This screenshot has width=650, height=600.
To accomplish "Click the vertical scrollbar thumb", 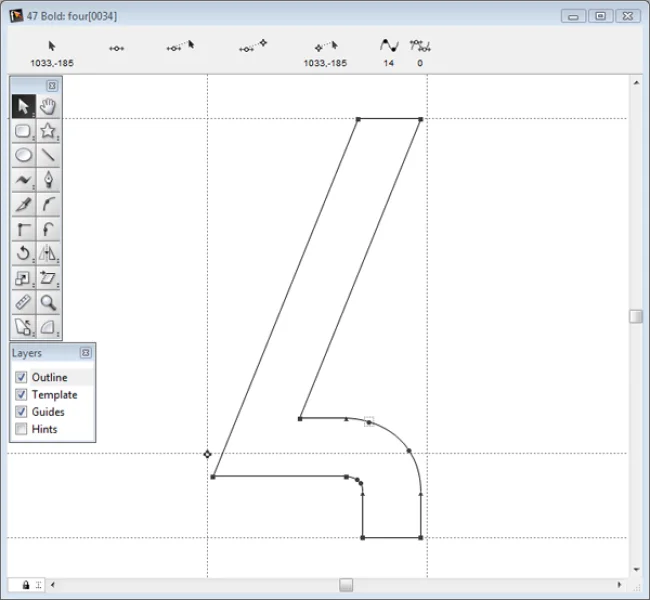I will click(636, 316).
